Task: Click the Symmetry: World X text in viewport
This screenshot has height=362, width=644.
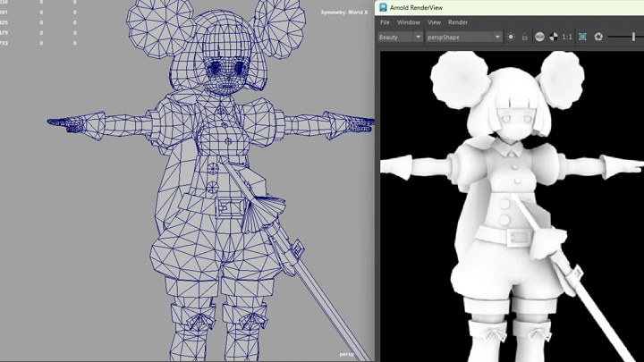Action: (x=344, y=13)
